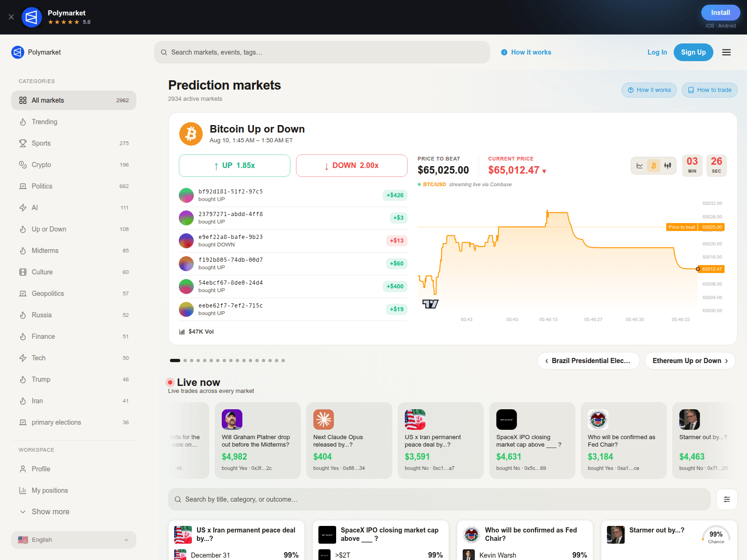747x560 pixels.
Task: Bet DOWN 2.00x on Bitcoin
Action: click(352, 166)
